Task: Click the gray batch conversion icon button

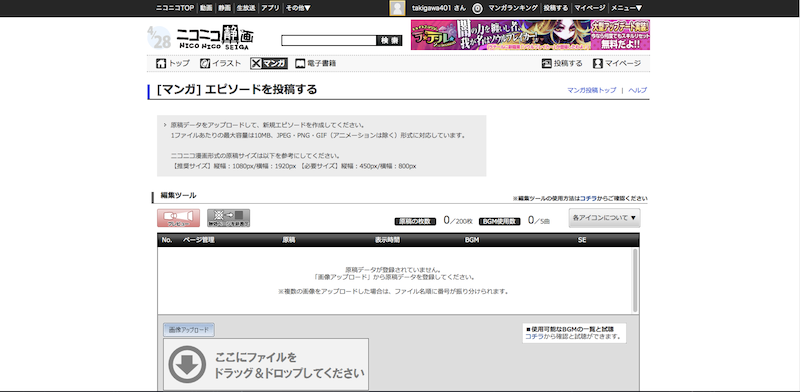Action: pyautogui.click(x=228, y=218)
